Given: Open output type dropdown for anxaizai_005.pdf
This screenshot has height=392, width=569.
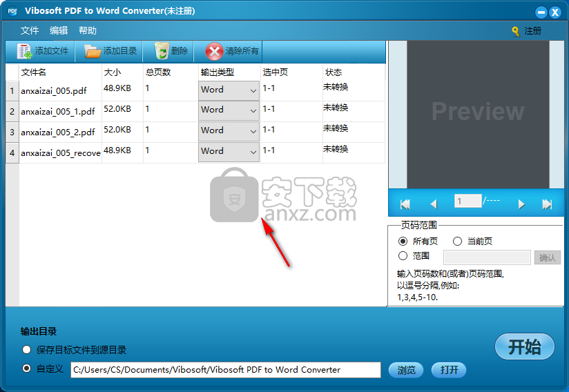Looking at the screenshot, I should coord(229,90).
